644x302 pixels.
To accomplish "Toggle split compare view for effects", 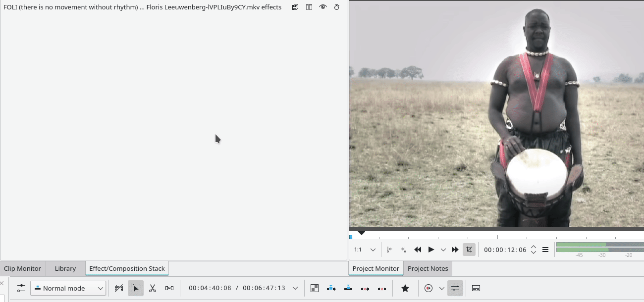I will pyautogui.click(x=309, y=7).
